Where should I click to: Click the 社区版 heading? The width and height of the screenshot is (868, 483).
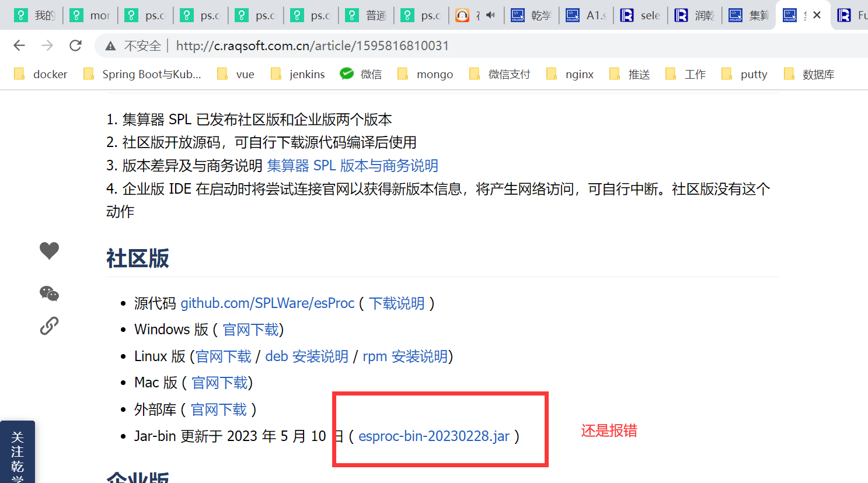tap(138, 258)
